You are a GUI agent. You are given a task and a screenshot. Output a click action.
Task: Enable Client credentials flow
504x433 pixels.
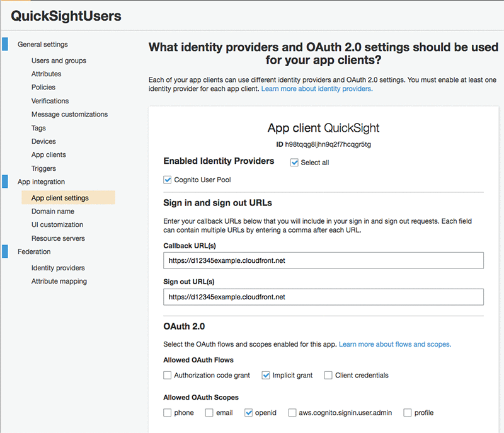[328, 375]
